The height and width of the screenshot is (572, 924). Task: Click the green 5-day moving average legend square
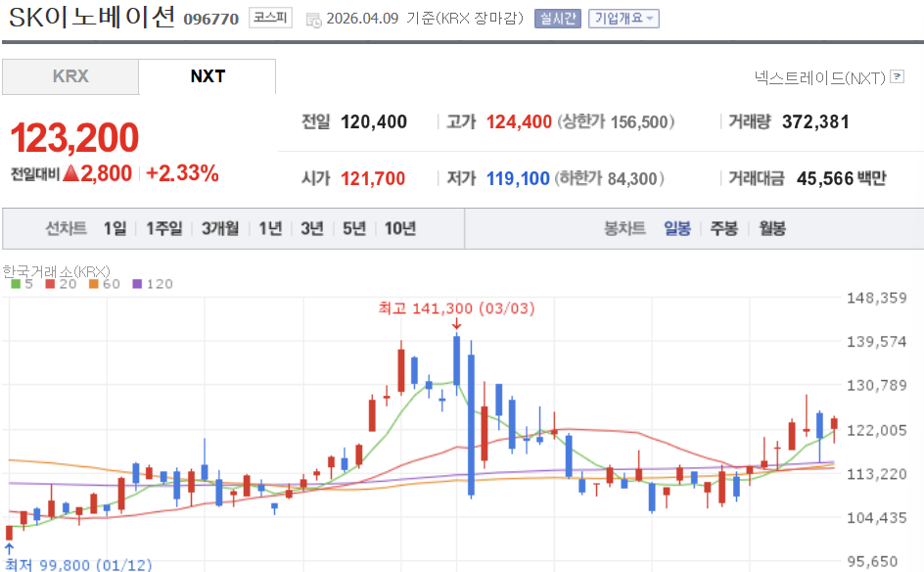[x=16, y=284]
